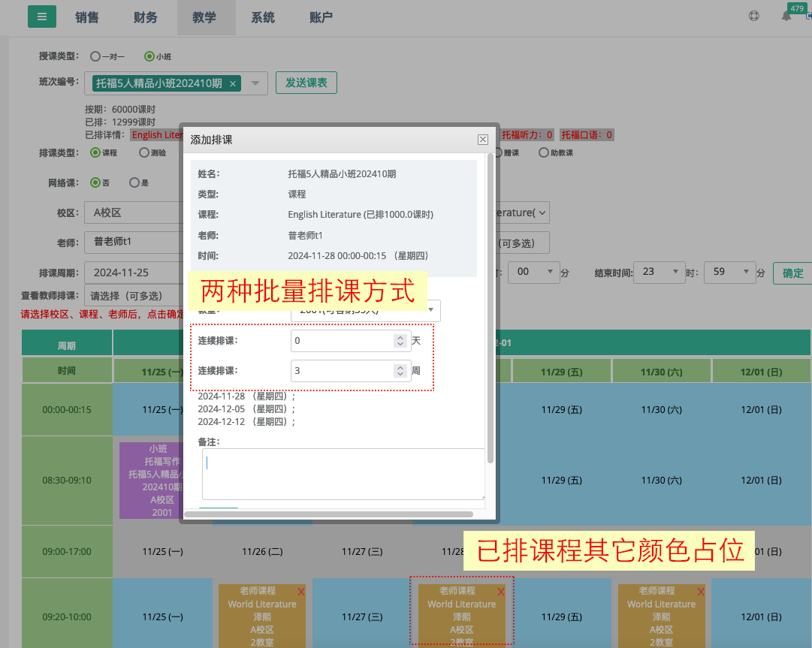The height and width of the screenshot is (648, 812).
Task: Select the 测验 schedule type option
Action: [x=143, y=152]
